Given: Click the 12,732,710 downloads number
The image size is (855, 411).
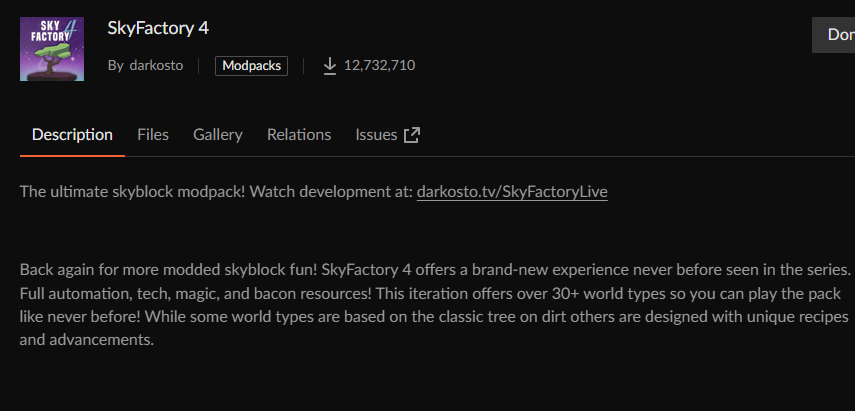Looking at the screenshot, I should point(380,65).
